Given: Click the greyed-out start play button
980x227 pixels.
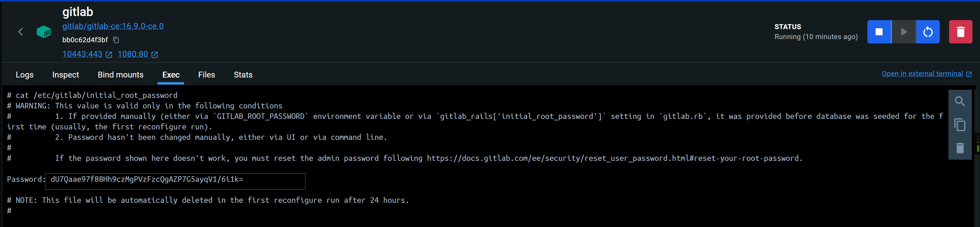Looking at the screenshot, I should click(904, 32).
